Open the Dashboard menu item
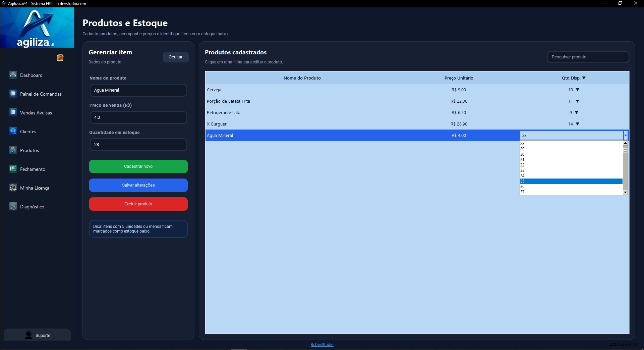Viewport: 644px width, 350px height. point(31,75)
